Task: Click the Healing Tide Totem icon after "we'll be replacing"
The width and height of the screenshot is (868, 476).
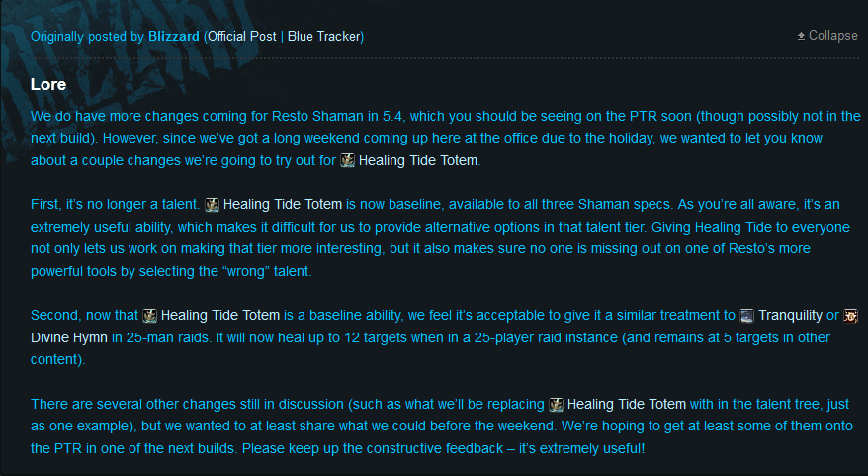Action: point(556,405)
